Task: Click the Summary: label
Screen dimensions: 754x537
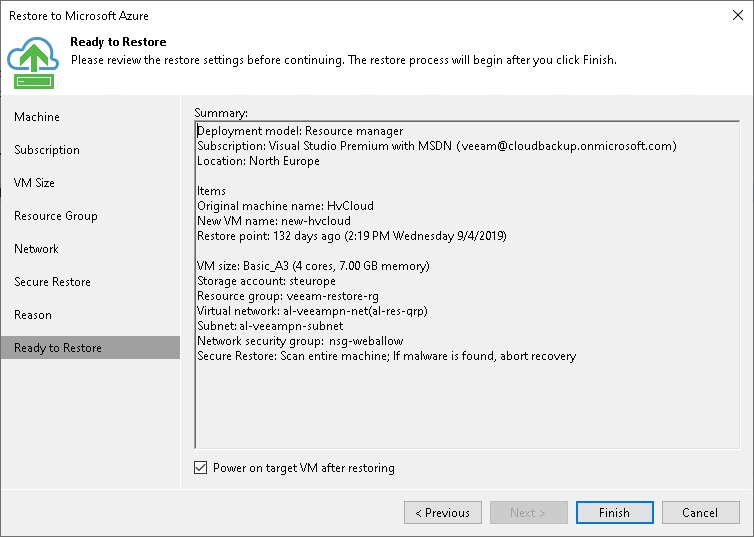Action: coord(221,113)
